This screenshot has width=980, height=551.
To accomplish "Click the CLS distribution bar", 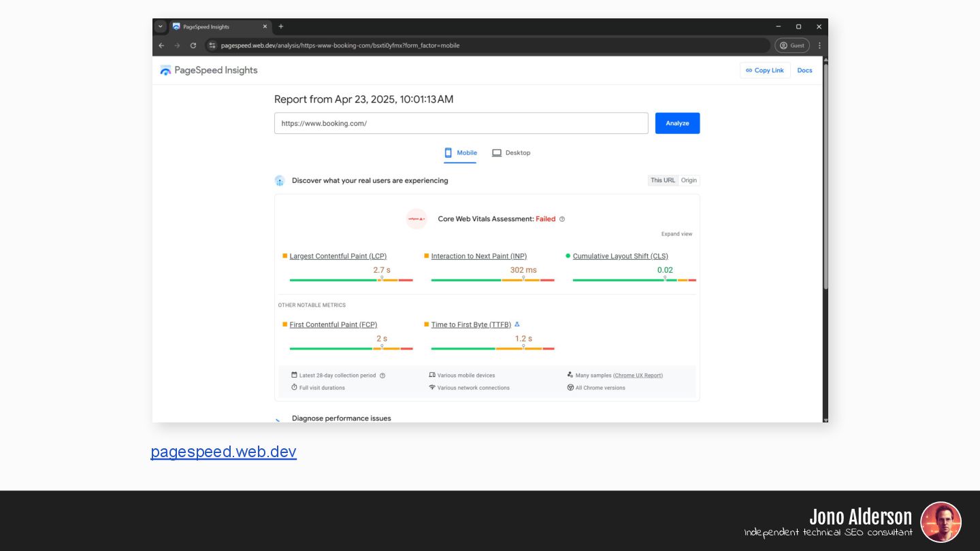I will pos(634,280).
